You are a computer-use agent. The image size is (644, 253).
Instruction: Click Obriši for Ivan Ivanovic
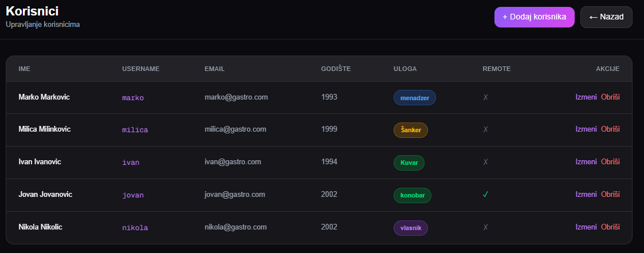coord(610,162)
